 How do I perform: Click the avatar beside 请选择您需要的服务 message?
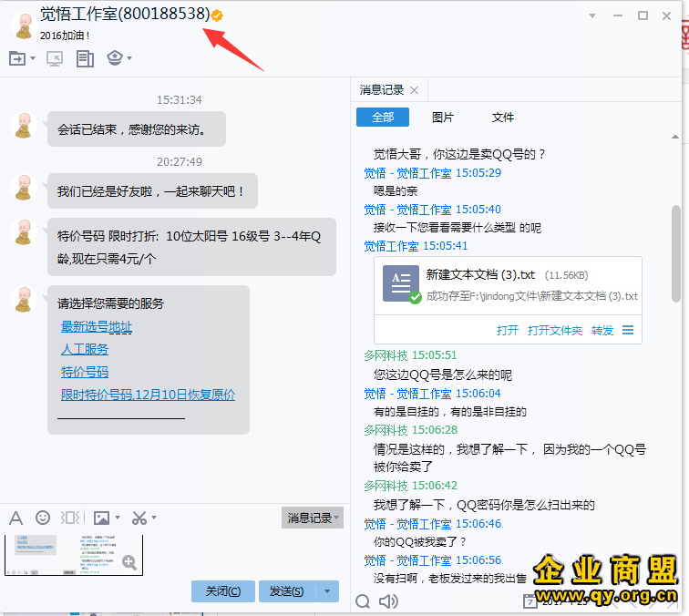(x=24, y=299)
